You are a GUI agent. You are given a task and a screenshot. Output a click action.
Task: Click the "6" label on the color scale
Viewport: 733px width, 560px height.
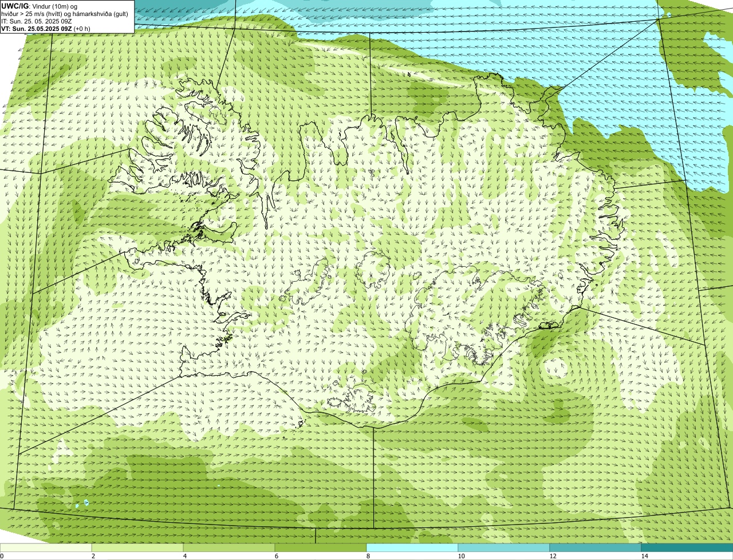tap(276, 556)
